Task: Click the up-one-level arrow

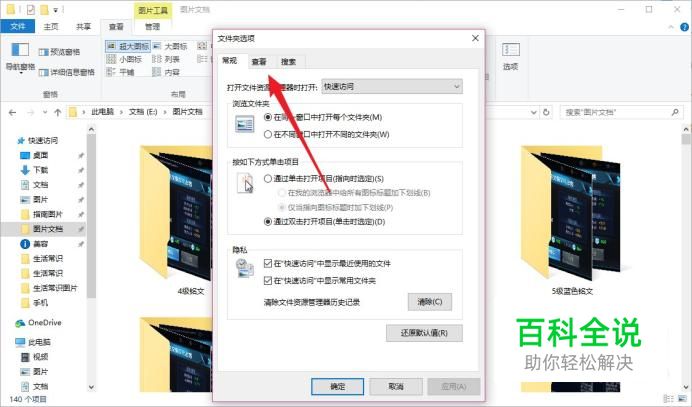Action: (x=58, y=113)
